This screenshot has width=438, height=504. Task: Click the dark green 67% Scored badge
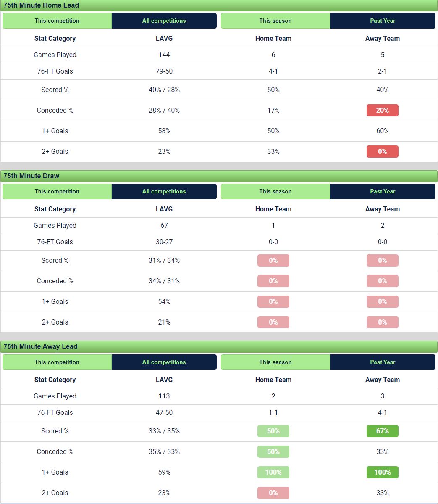point(382,431)
